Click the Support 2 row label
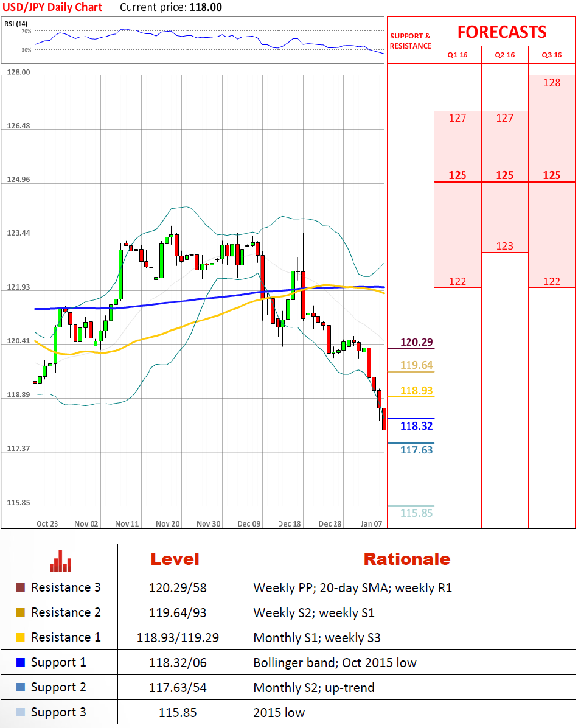This screenshot has width=581, height=728. coord(58,688)
